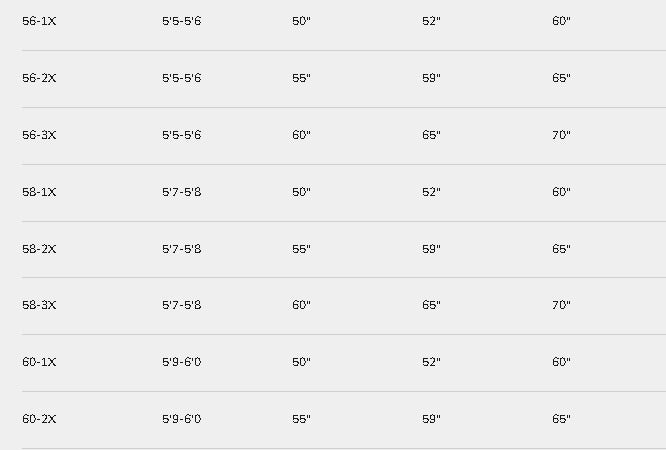Click the 5'5-5'6 height in 56-3X row

click(x=181, y=135)
